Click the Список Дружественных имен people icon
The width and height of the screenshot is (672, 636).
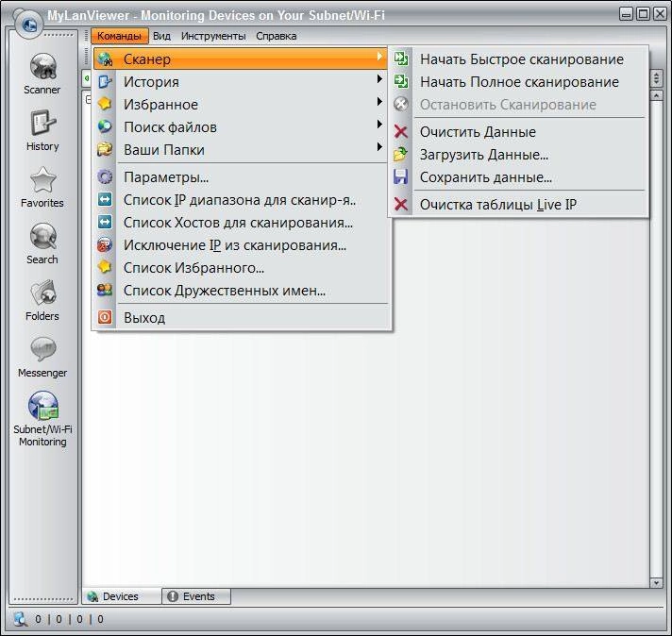[105, 290]
